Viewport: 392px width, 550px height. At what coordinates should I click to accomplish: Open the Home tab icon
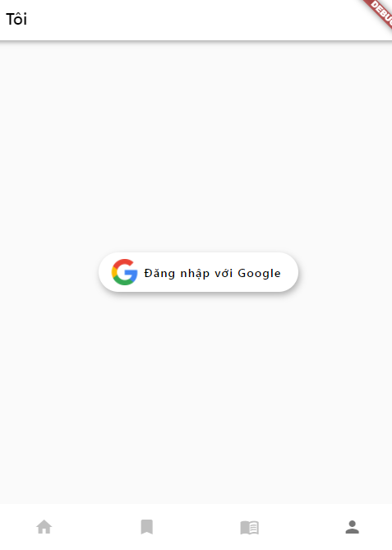tap(44, 527)
